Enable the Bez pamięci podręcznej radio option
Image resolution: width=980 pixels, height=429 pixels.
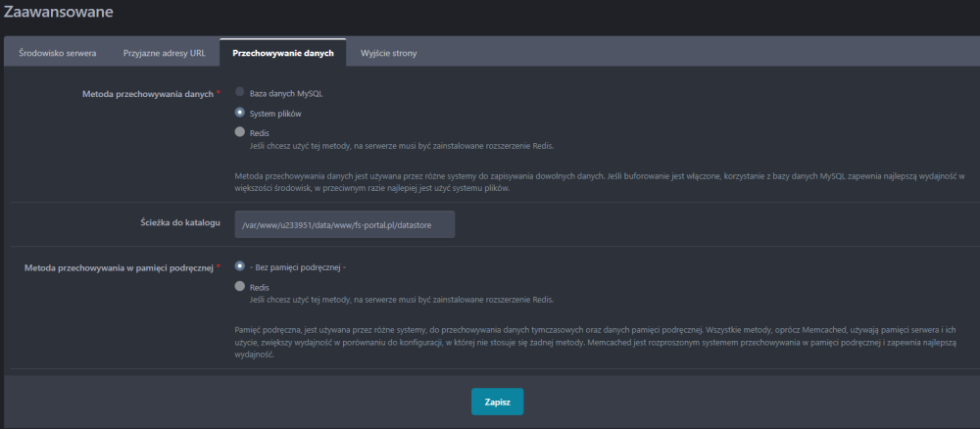click(240, 266)
